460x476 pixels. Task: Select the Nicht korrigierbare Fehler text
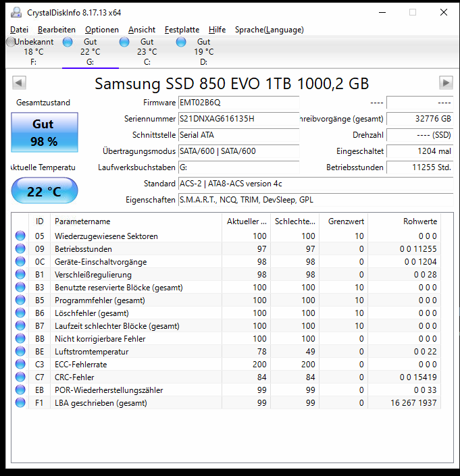pyautogui.click(x=100, y=339)
